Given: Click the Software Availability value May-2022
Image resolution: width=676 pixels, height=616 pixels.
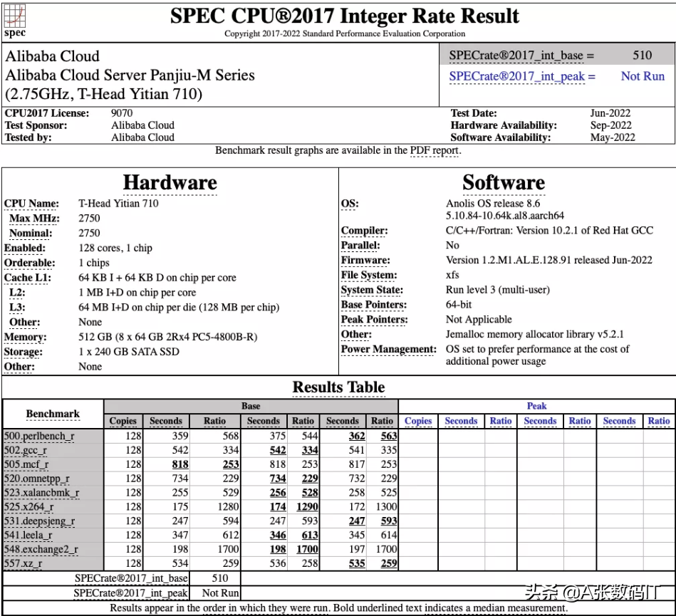Looking at the screenshot, I should 613,137.
